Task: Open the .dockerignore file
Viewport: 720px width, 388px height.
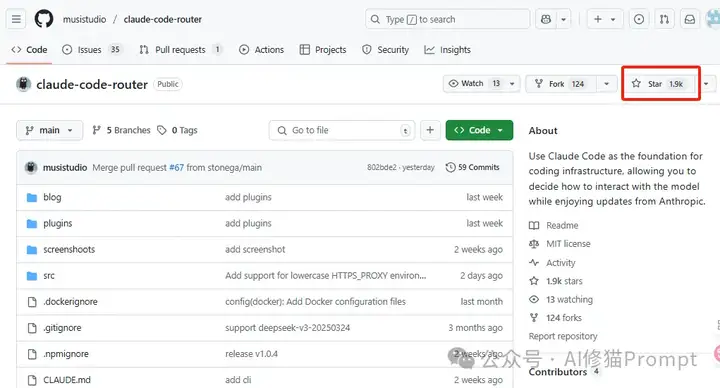Action: coord(70,302)
